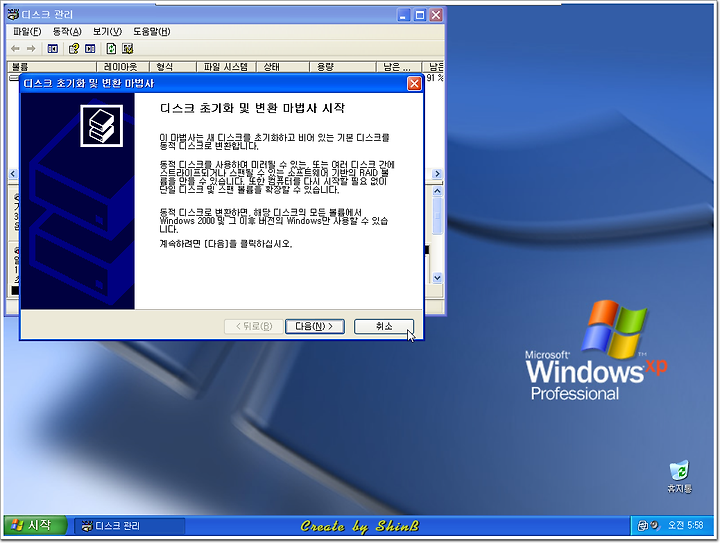Open the 시작 Start menu button
The image size is (720, 543).
35,526
